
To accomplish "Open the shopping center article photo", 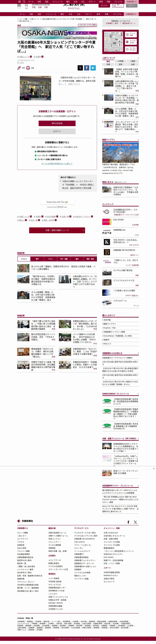I will pyautogui.click(x=35, y=88).
